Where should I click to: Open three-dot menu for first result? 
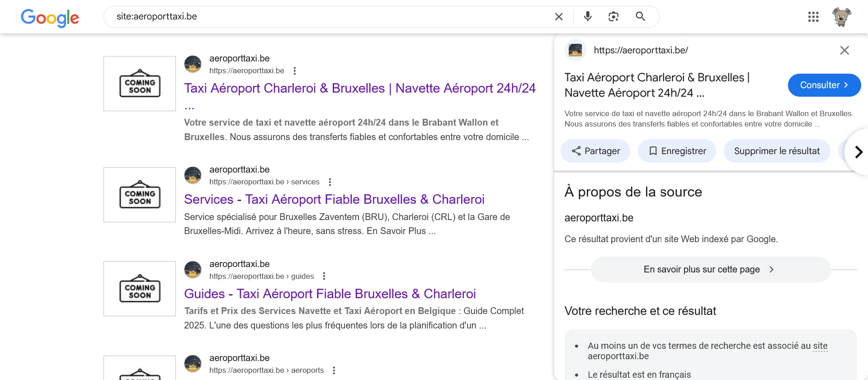point(295,71)
